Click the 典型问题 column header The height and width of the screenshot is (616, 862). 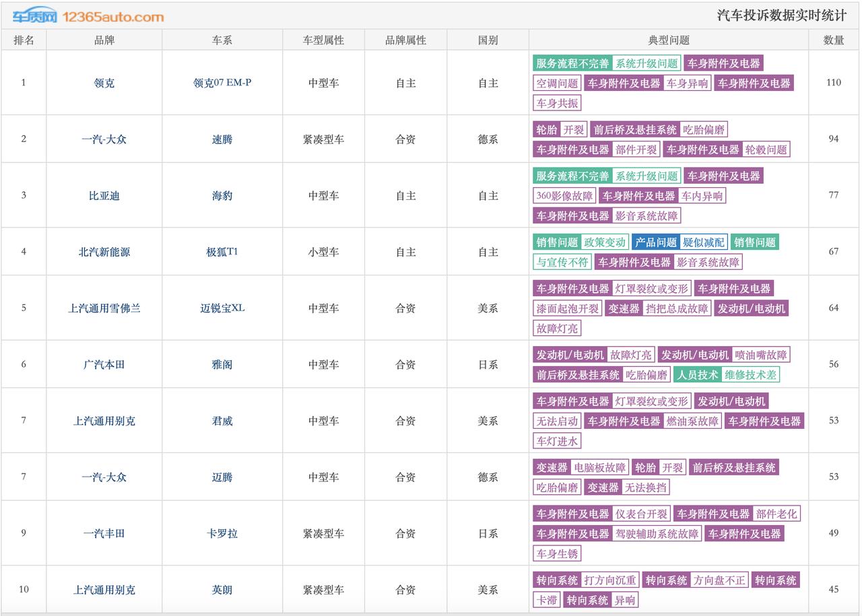(668, 40)
